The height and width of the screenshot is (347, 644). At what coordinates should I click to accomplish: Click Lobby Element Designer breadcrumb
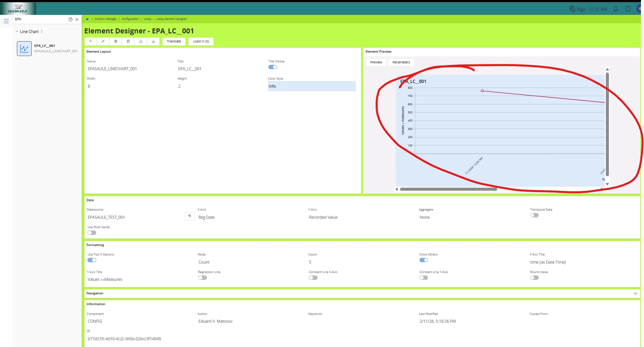tap(171, 19)
